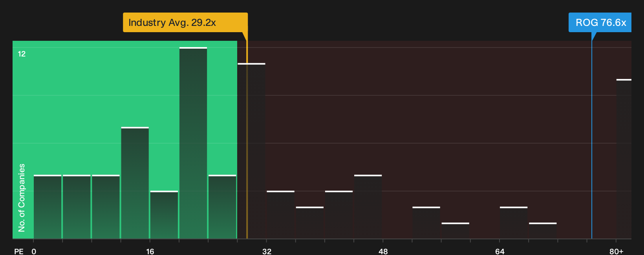Click the PE axis value 32
Image resolution: width=644 pixels, height=255 pixels.
coord(267,251)
